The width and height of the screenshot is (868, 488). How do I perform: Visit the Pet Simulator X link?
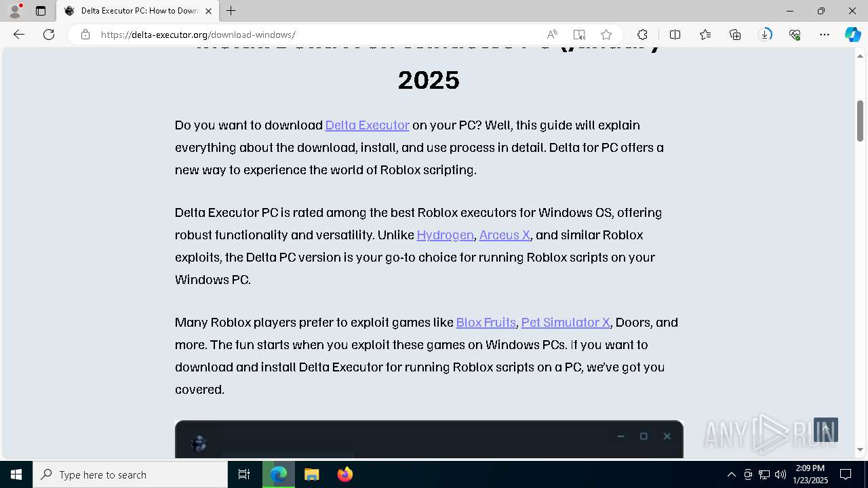566,322
